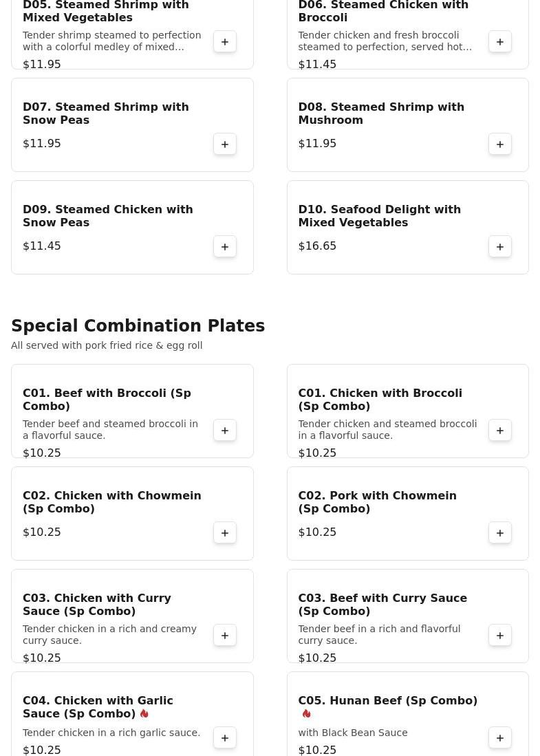The width and height of the screenshot is (540, 756).
Task: Click spicy flame icon on C04 Chicken
Action: tap(144, 714)
